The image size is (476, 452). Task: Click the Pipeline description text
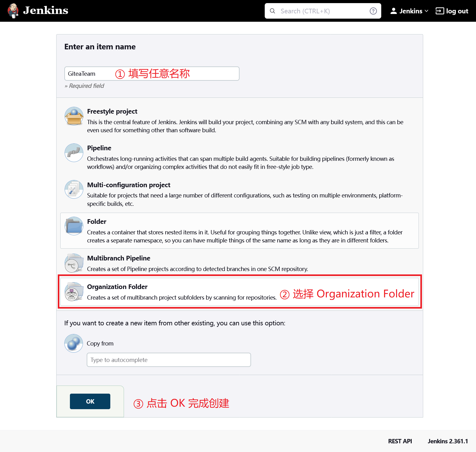click(x=240, y=163)
